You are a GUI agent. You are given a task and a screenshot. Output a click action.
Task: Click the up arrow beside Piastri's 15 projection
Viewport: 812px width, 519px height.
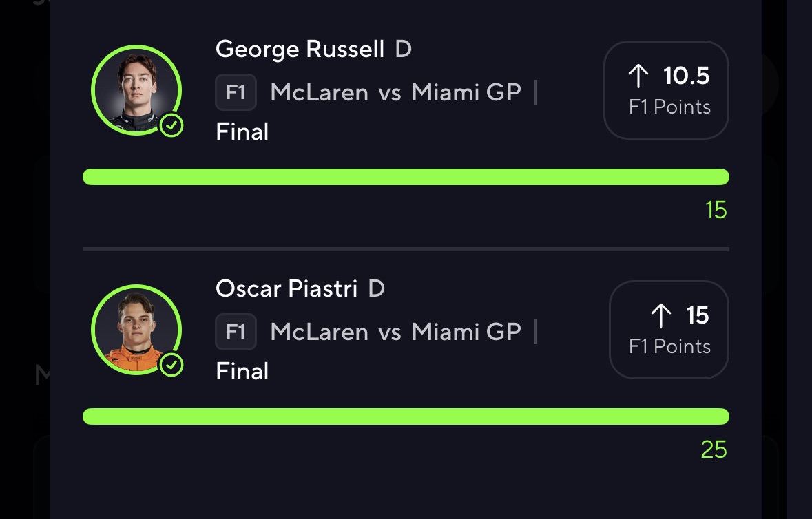tap(660, 316)
